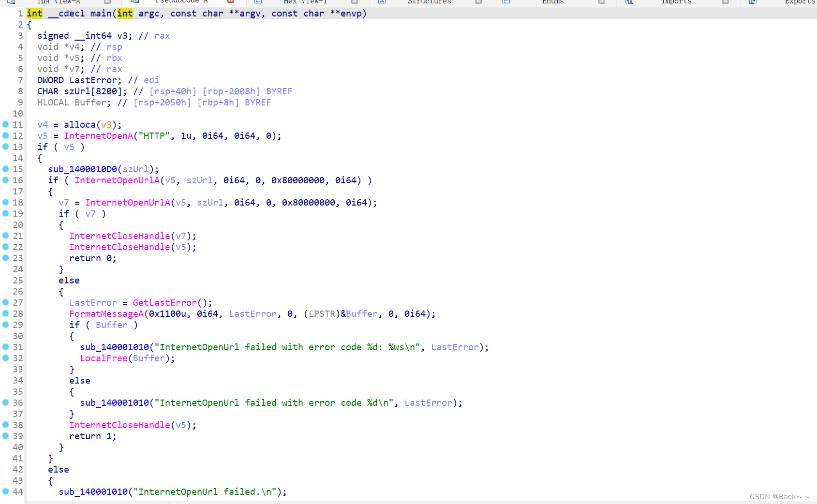Switch to the Hex View-1 tab
The height and width of the screenshot is (504, 817).
pos(305,2)
